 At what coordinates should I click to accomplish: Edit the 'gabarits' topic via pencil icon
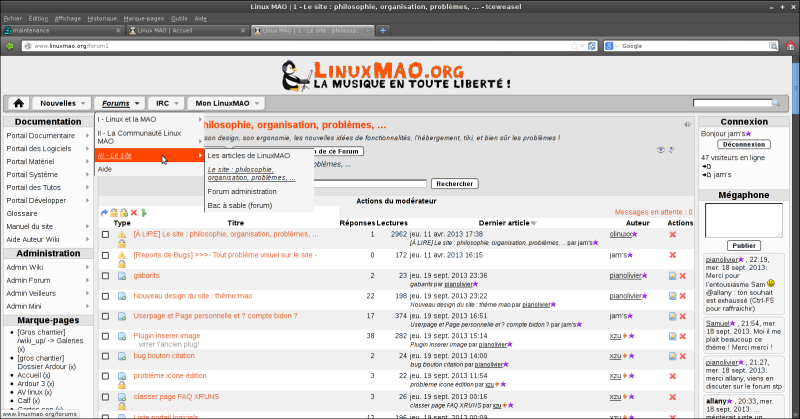[672, 276]
